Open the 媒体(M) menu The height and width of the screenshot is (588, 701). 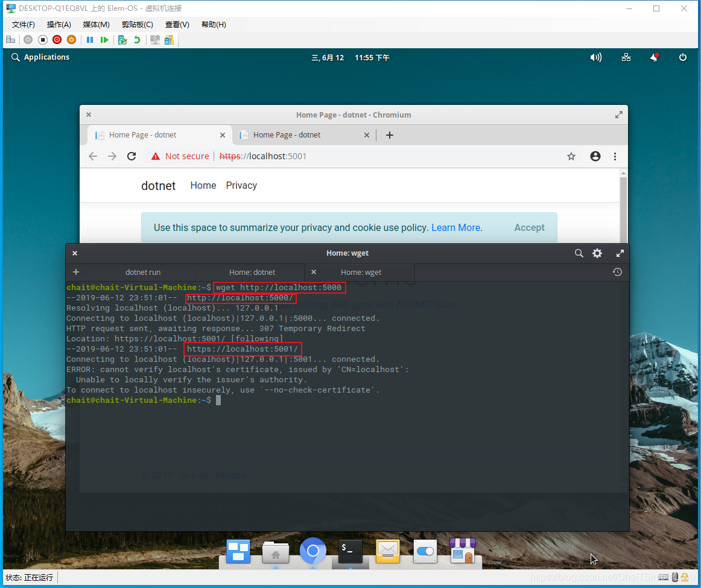coord(96,25)
